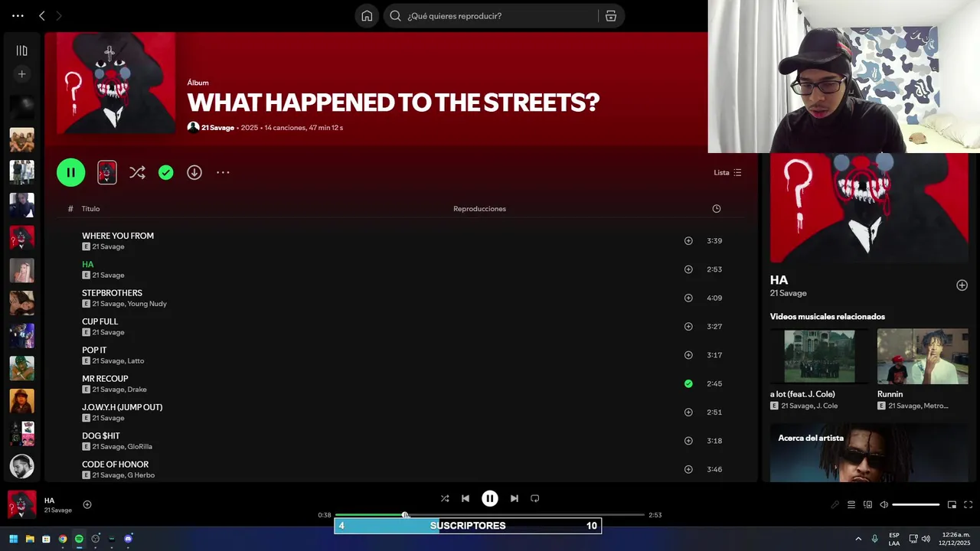Open File Explorer from the taskbar
Image resolution: width=980 pixels, height=551 pixels.
click(x=30, y=539)
